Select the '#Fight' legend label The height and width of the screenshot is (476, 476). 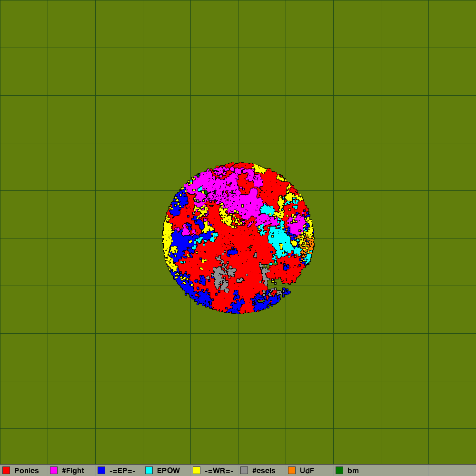(x=73, y=471)
